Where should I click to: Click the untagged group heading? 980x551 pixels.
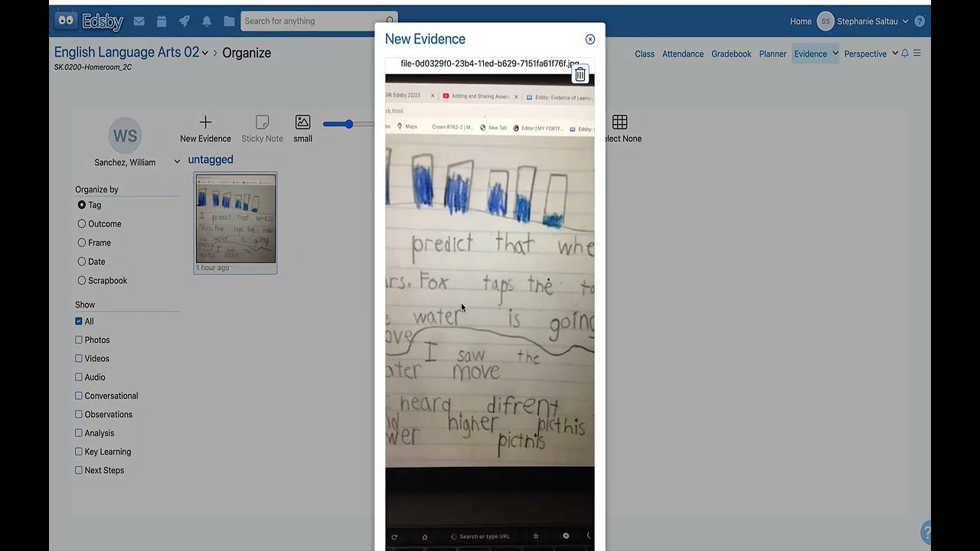211,159
